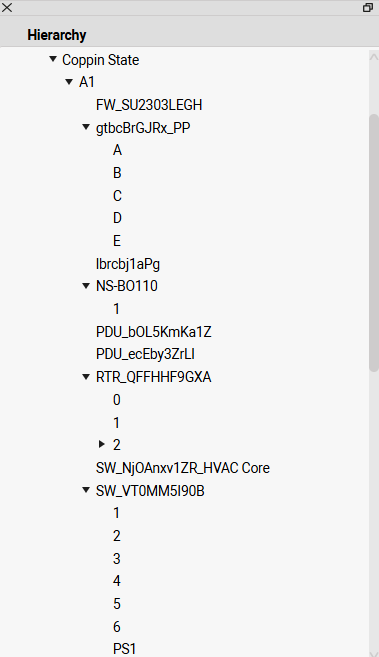The image size is (379, 657).
Task: Select port E under gtbcBrGJRx_PP
Action: [117, 241]
